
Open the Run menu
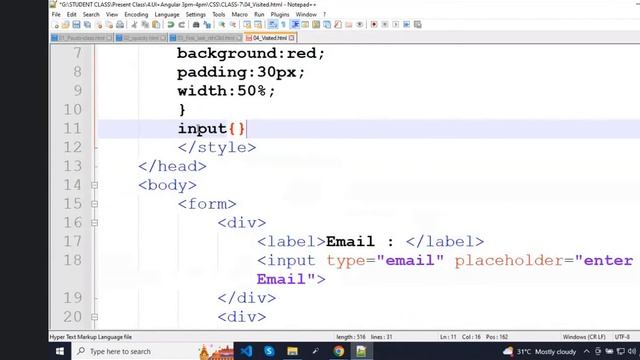click(259, 14)
